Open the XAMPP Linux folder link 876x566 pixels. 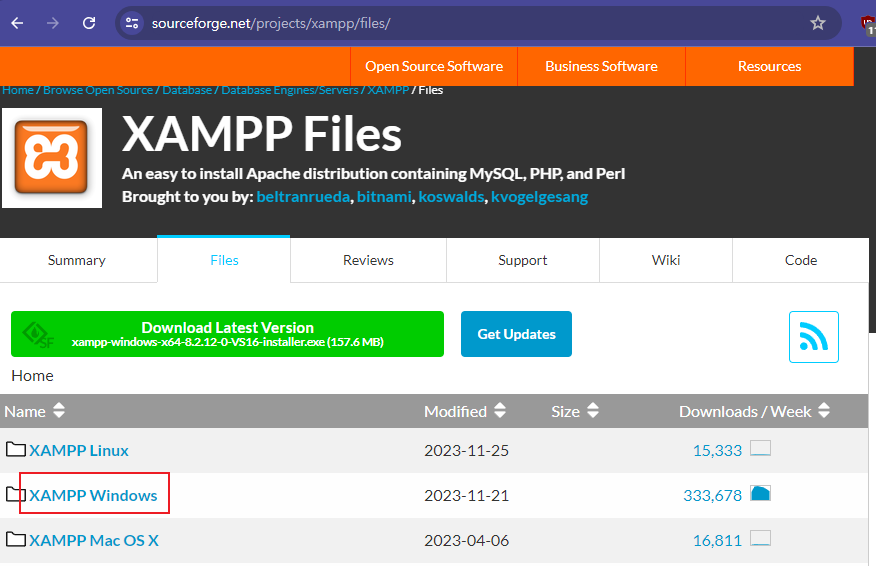[79, 450]
